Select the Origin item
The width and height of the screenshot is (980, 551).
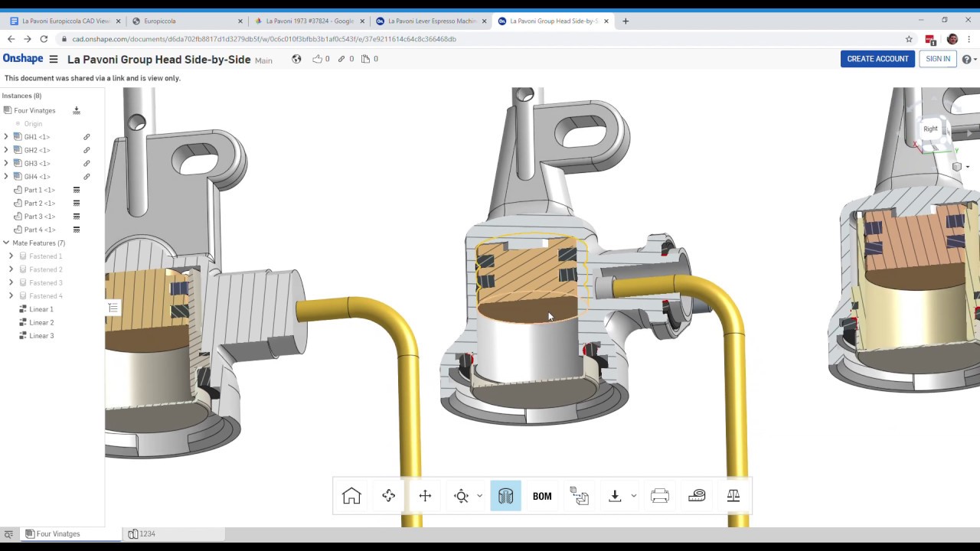33,124
